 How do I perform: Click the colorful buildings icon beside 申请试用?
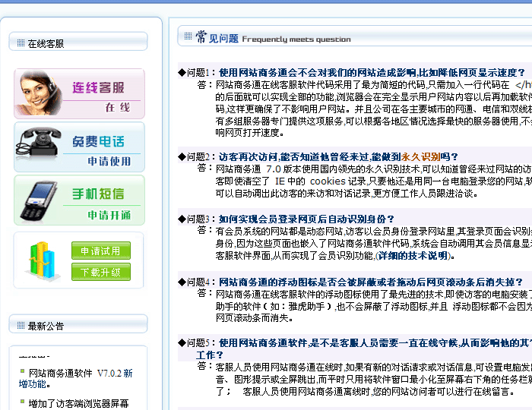tap(40, 260)
